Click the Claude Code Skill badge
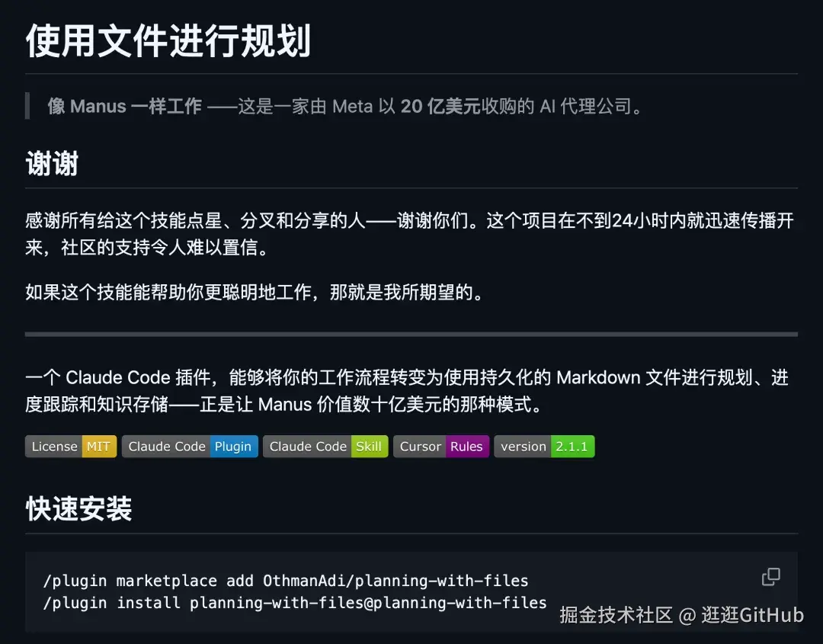The image size is (823, 644). [x=325, y=447]
